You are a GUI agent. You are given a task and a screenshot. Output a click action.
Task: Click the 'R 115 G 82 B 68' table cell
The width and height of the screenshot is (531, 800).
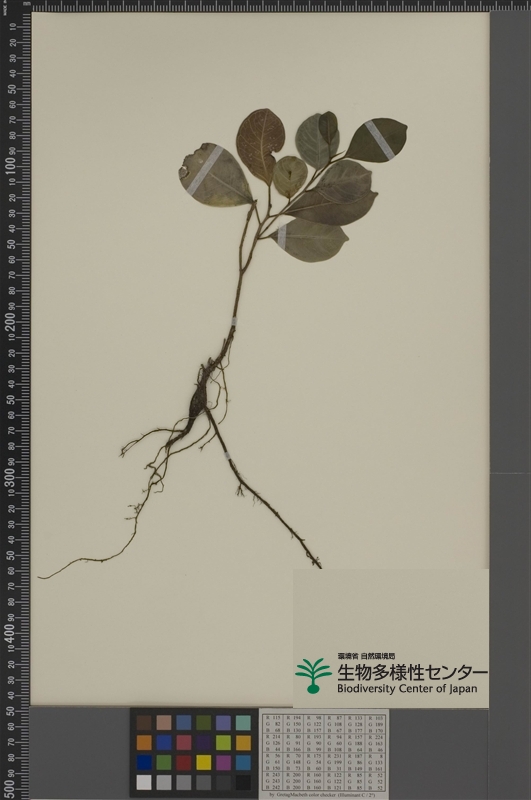[273, 723]
